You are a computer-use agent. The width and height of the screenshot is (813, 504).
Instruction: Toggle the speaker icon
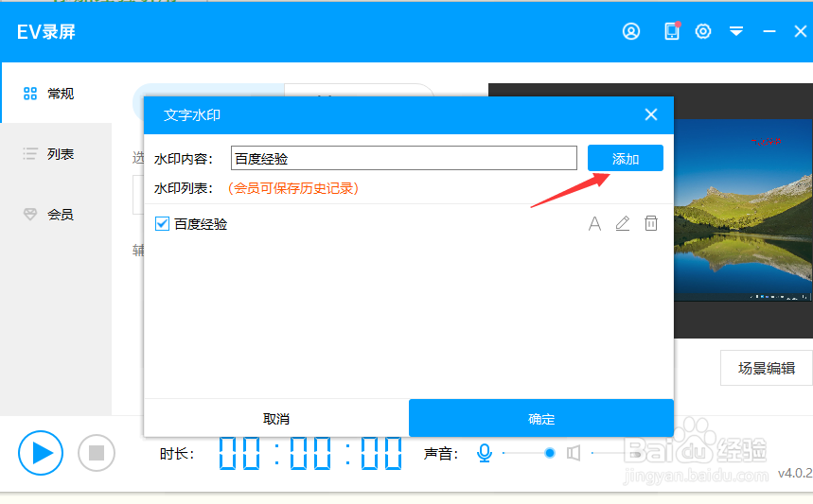coord(574,453)
